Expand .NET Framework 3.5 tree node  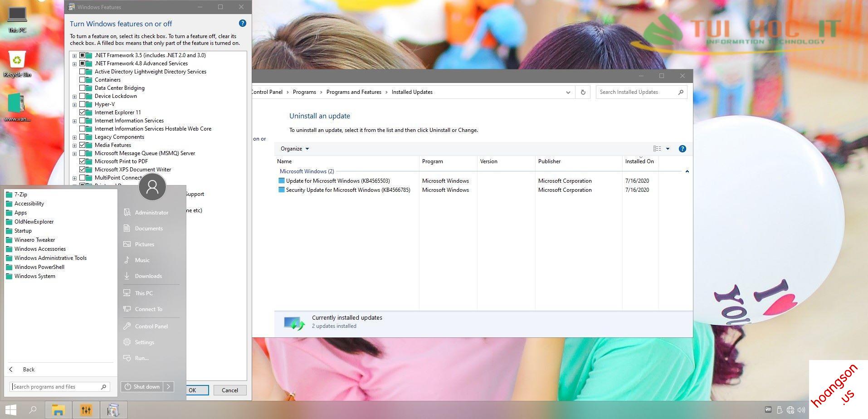(x=74, y=55)
